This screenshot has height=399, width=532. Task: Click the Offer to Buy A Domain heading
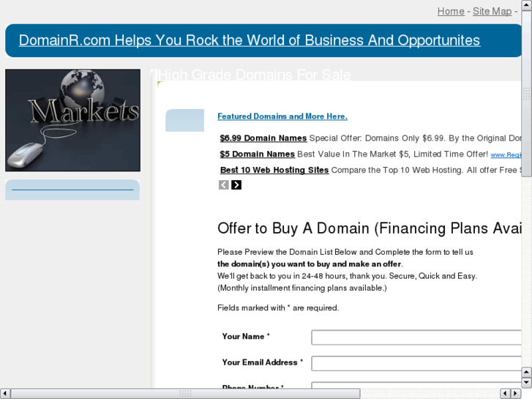pos(370,228)
